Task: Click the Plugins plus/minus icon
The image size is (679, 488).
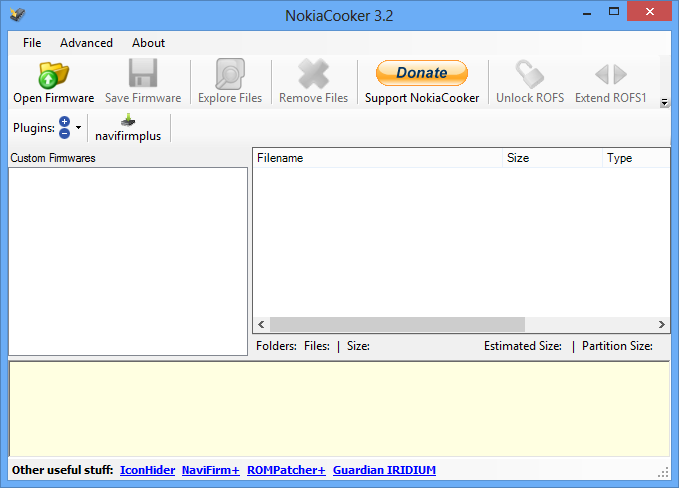Action: click(x=65, y=128)
